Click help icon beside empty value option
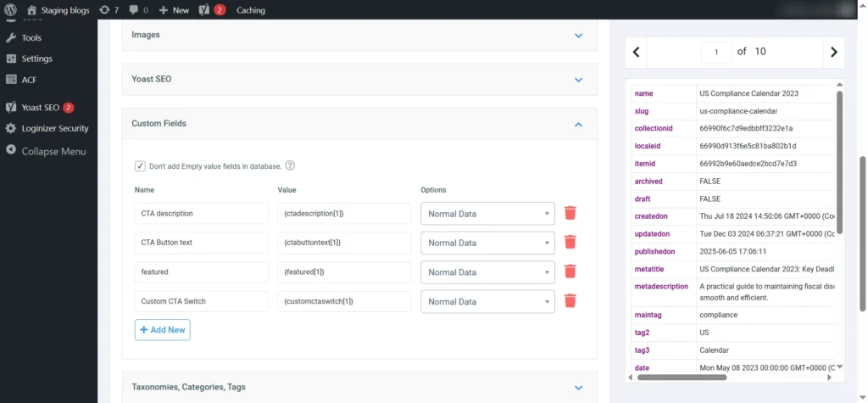The width and height of the screenshot is (868, 403). (x=290, y=166)
